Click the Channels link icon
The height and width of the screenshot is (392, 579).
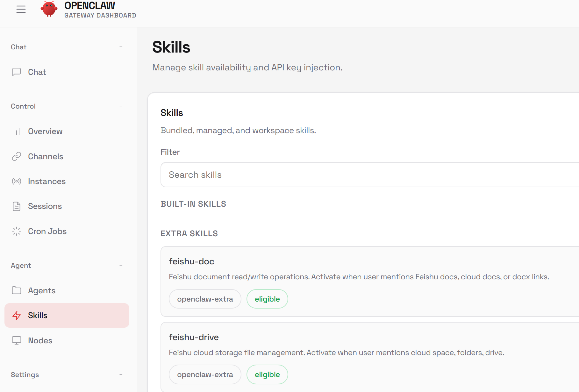pyautogui.click(x=17, y=156)
